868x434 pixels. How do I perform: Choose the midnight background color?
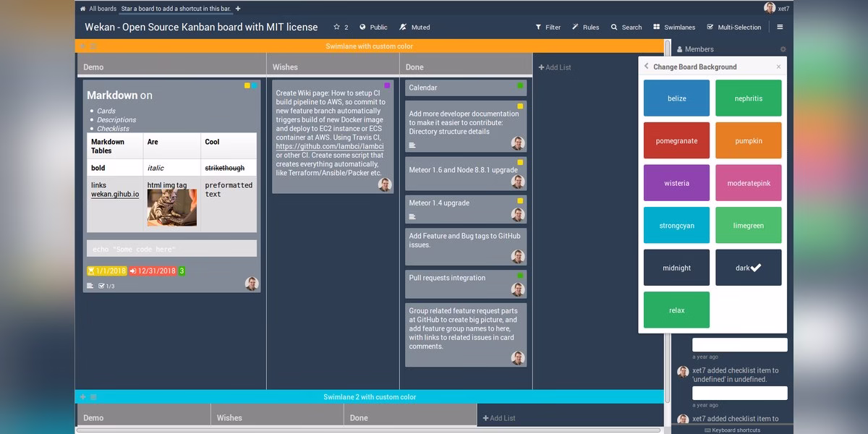pos(676,268)
